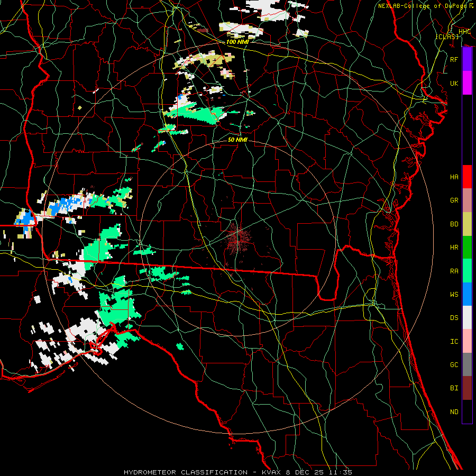Viewport: 476px width, 476px height.
Task: Click the HHC product code label
Action: point(465,32)
